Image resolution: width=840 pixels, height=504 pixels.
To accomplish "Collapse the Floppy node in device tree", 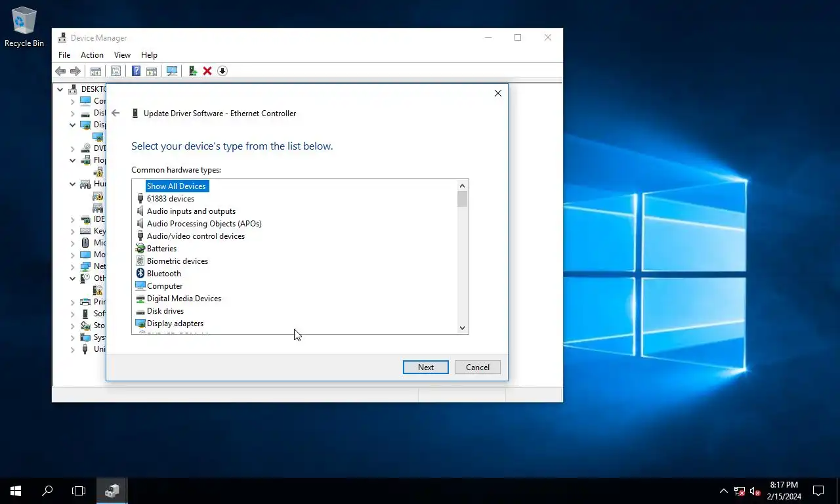I will pos(73,160).
